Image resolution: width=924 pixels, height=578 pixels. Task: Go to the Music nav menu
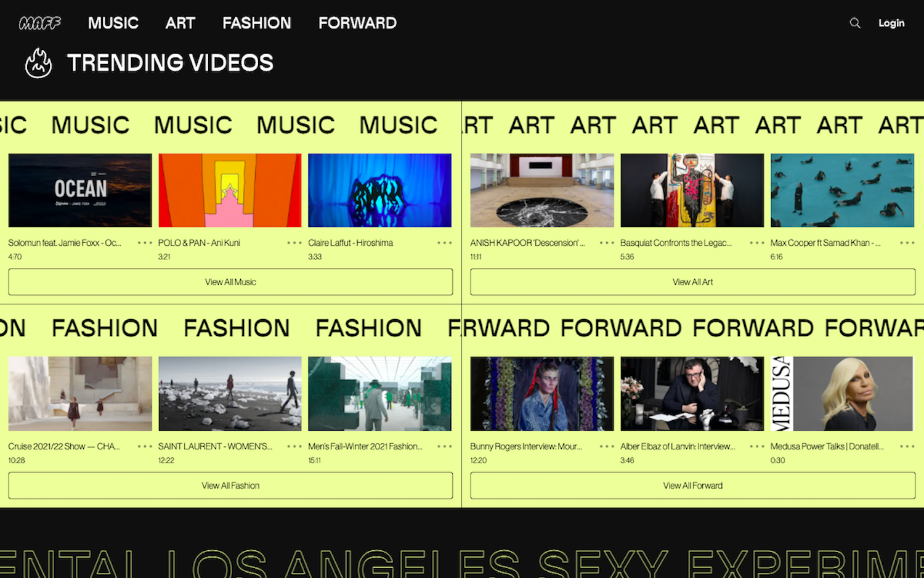tap(113, 23)
